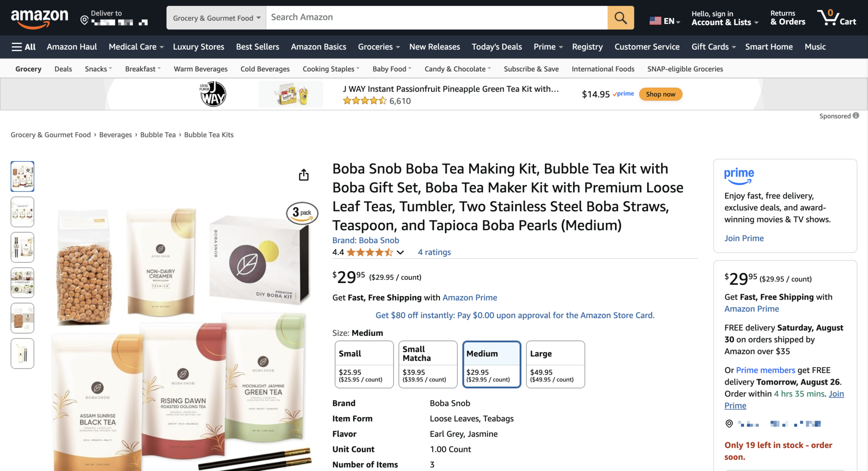Select the Small size option
Screen dimensions: 868x471
tap(364, 363)
